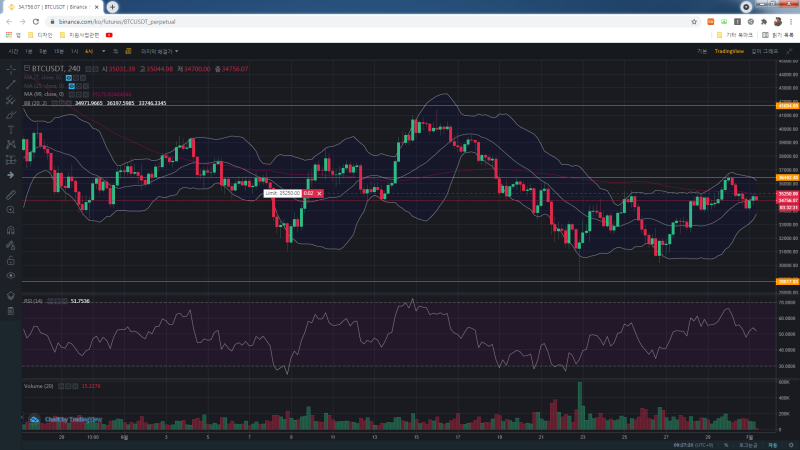
Task: Select the pitchfork drawing tool
Action: pyautogui.click(x=11, y=100)
